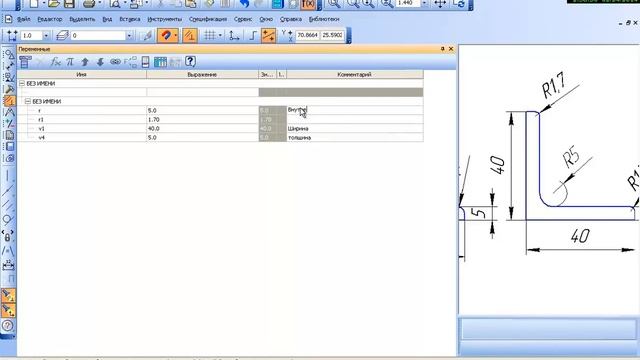Open the Сервис menu
640x360 pixels.
click(x=243, y=19)
